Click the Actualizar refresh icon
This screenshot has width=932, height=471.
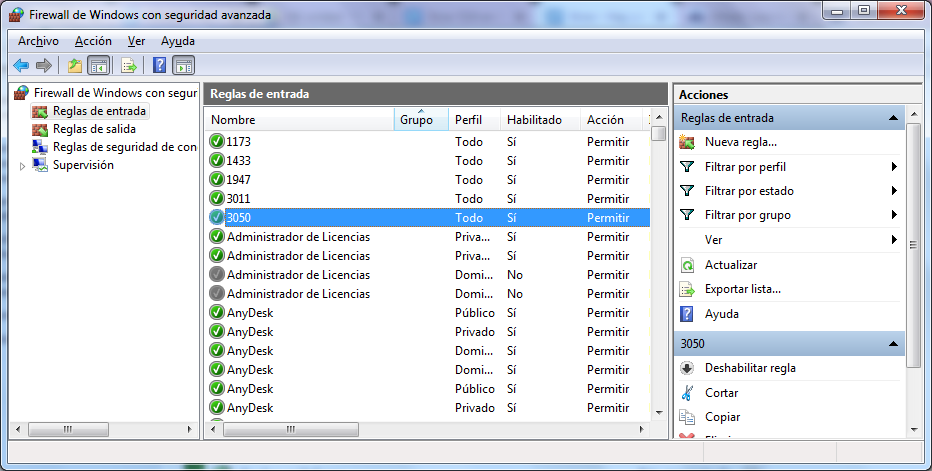[x=687, y=265]
